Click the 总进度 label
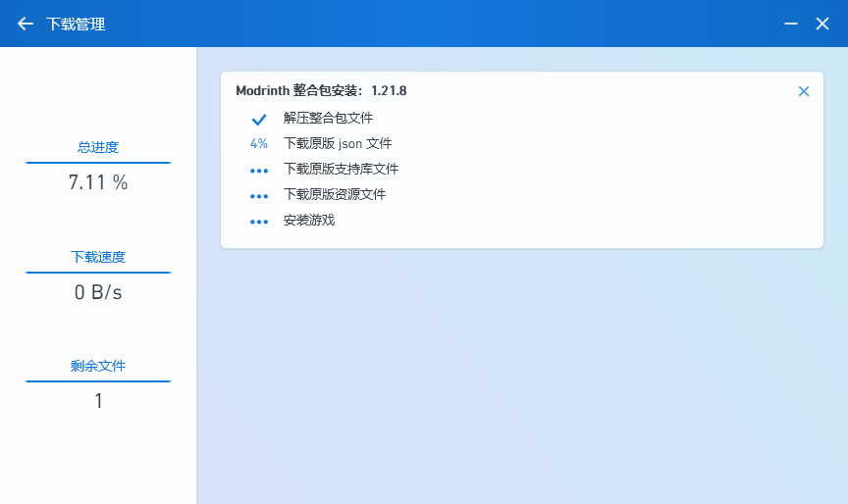This screenshot has height=504, width=848. [x=98, y=147]
